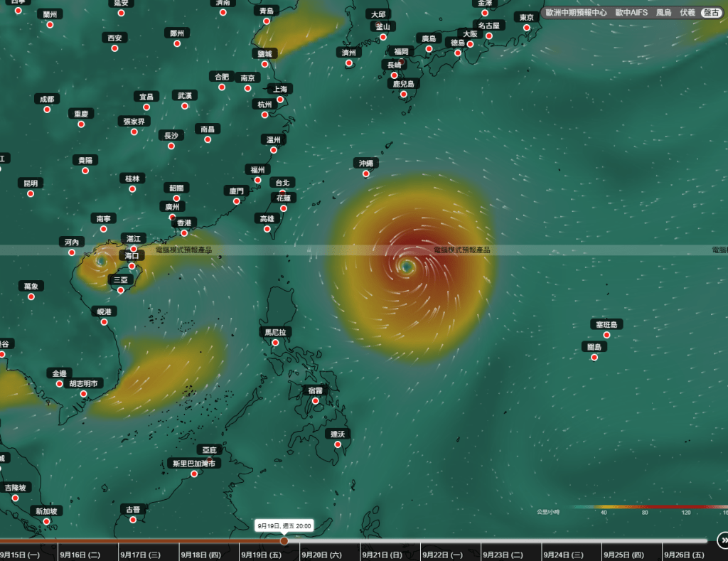Open the 古晉 city marker

point(133,520)
